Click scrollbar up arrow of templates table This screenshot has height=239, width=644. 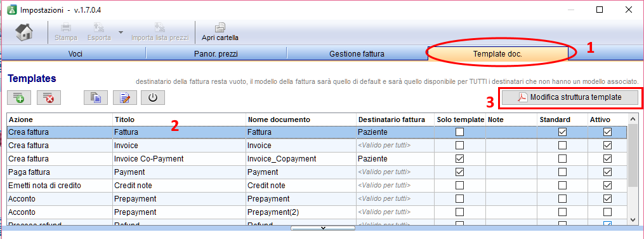click(x=633, y=119)
